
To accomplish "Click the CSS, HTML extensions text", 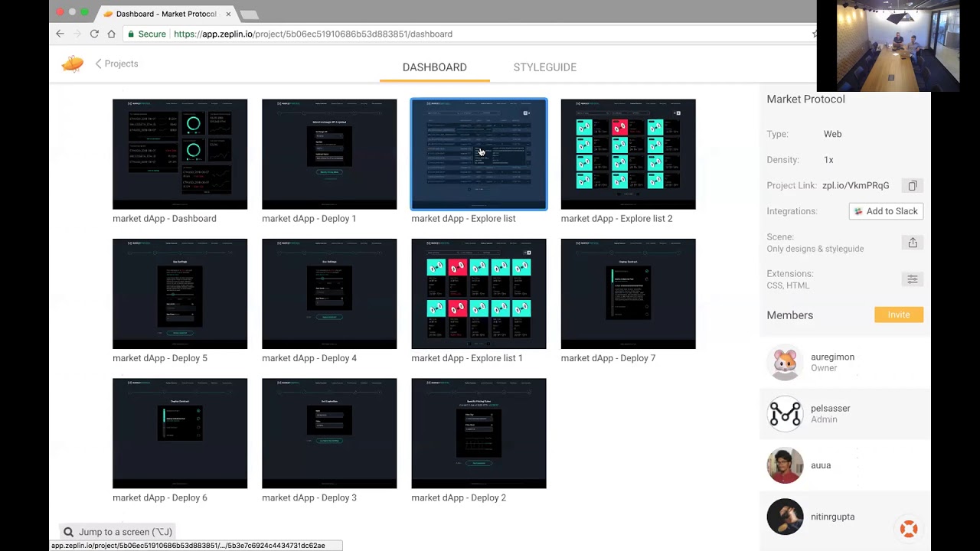I will (x=788, y=285).
